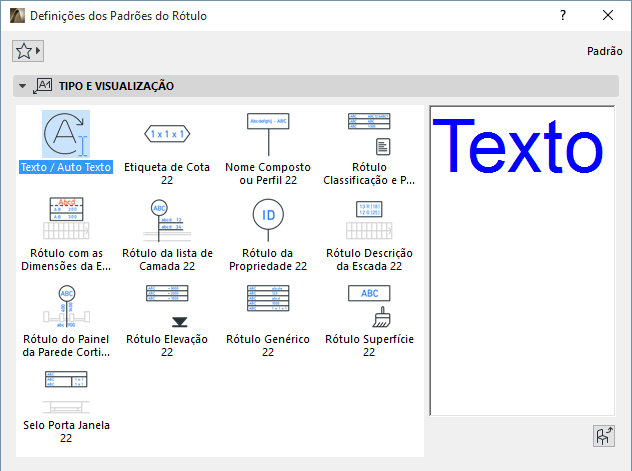Collapse the TIPO E VISUALIZAÇÃO panel

point(23,86)
